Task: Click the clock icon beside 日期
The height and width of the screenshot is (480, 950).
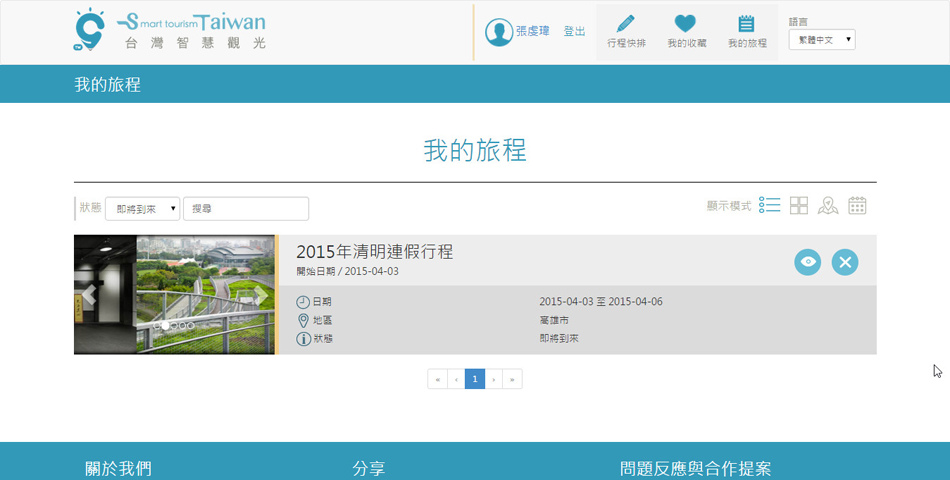Action: [x=303, y=302]
